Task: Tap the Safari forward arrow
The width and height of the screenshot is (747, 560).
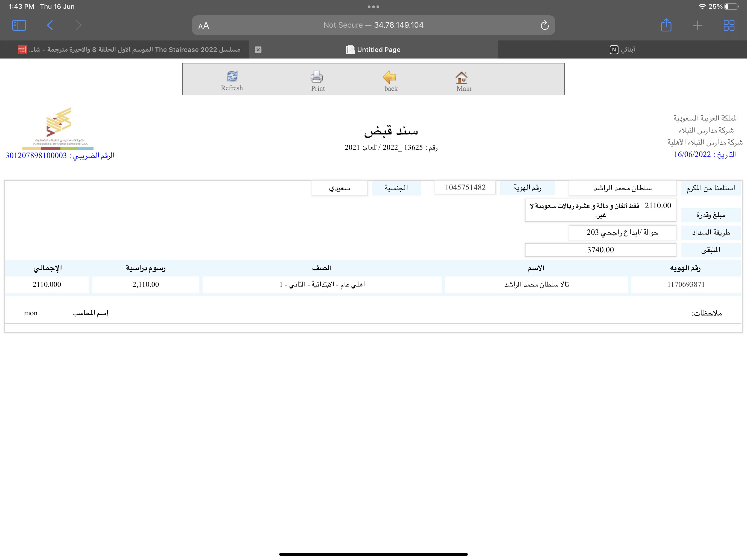Action: pyautogui.click(x=79, y=25)
